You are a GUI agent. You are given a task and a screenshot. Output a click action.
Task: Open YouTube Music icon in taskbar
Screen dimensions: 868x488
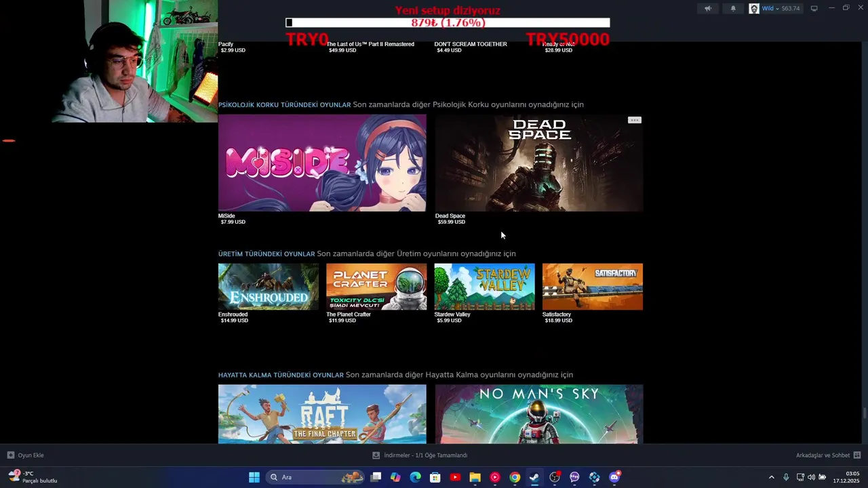click(495, 477)
